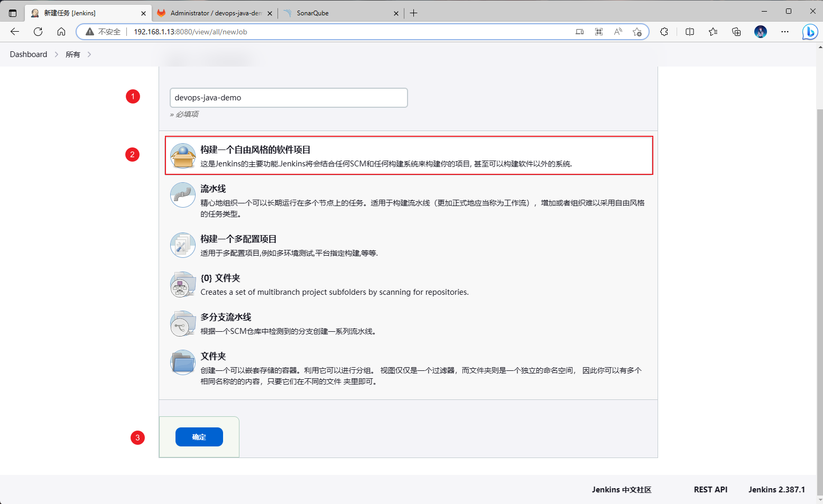Click the devops-java-demo job name field
Screen dimensions: 823x504
(x=289, y=98)
